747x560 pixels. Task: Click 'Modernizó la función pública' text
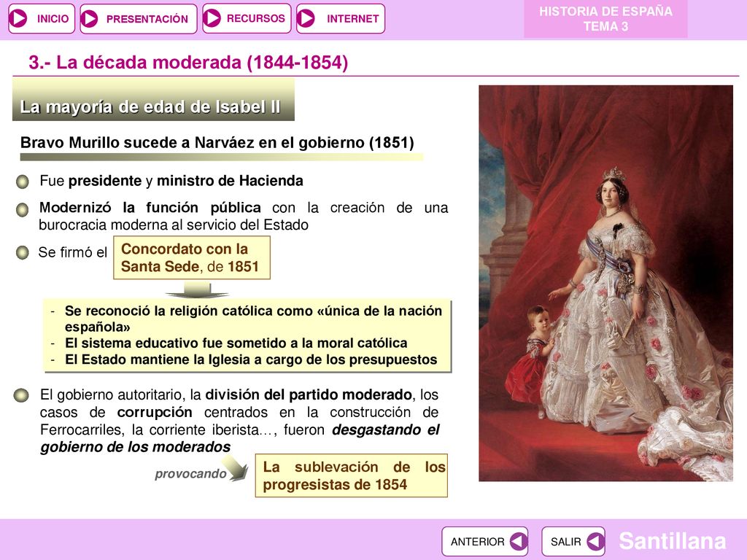[x=150, y=208]
